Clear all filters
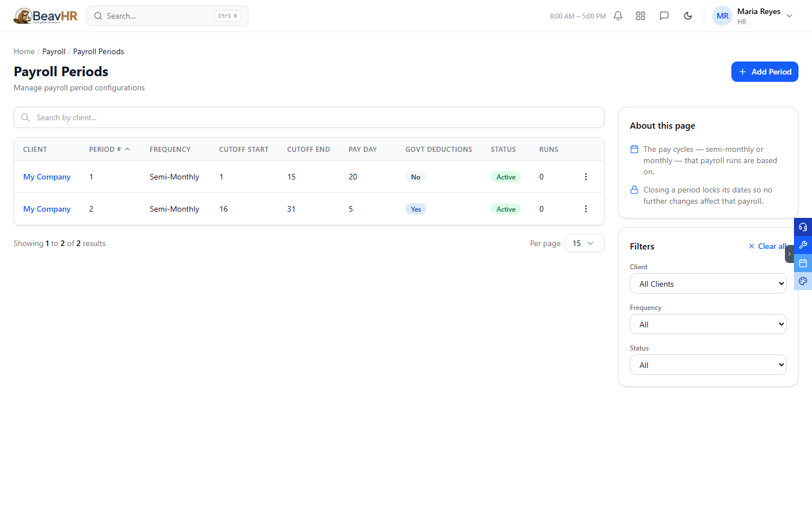812x508 pixels. (x=767, y=246)
